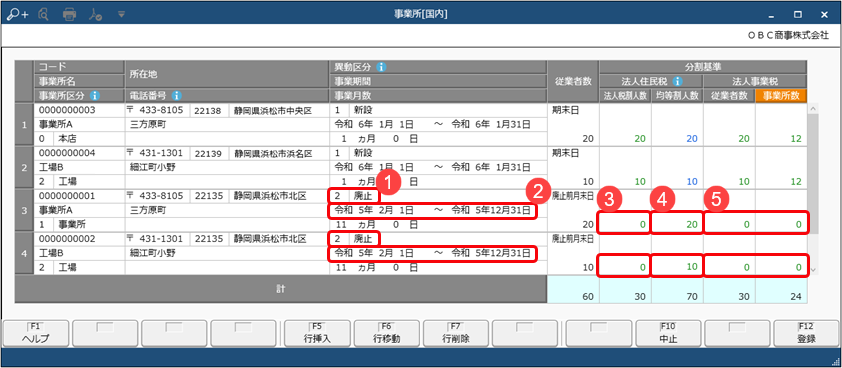Show info for 電話番号 header

(x=176, y=96)
